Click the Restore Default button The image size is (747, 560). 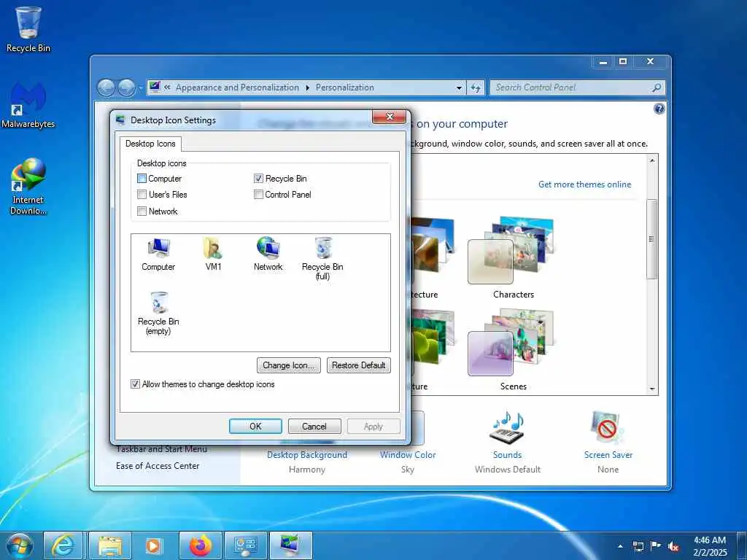[358, 365]
